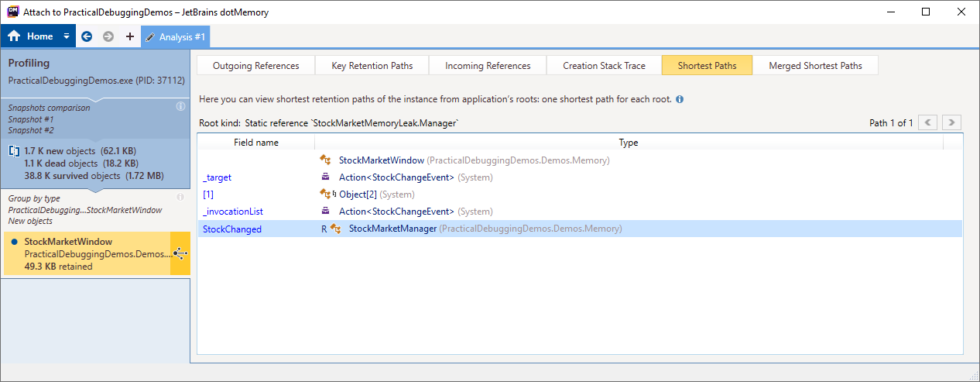Select the [1] field row
Viewport: 980px width, 382px height.
[580, 194]
